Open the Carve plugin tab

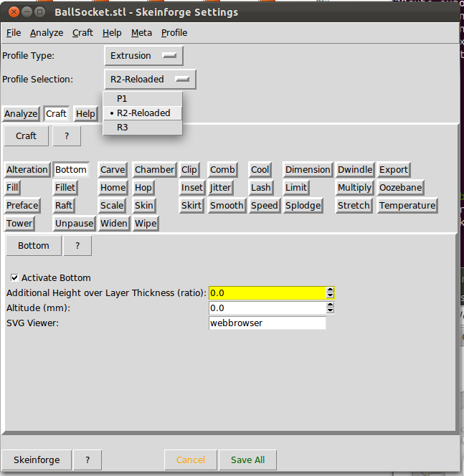pos(113,170)
